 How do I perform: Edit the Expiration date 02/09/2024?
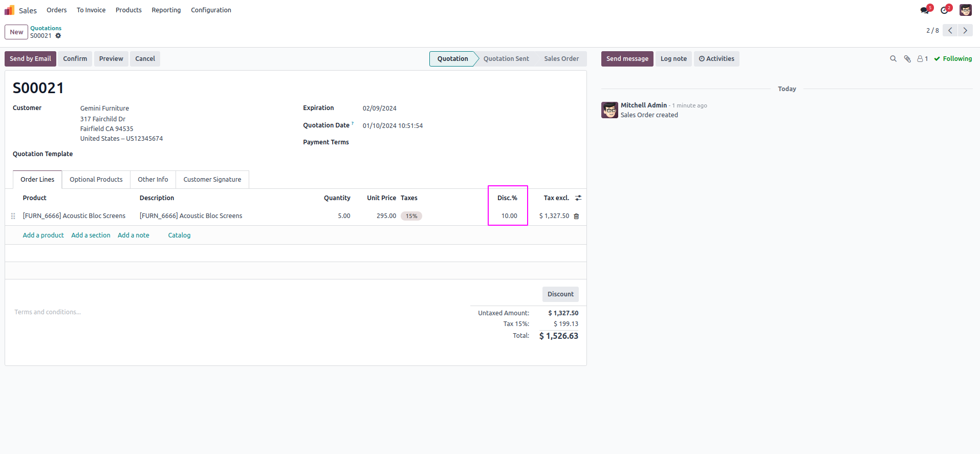[x=380, y=109]
